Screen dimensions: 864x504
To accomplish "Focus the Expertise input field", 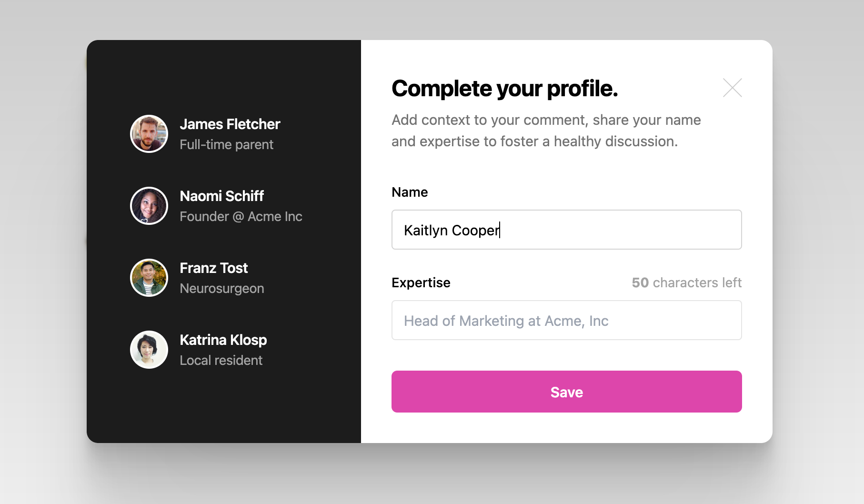I will tap(566, 320).
